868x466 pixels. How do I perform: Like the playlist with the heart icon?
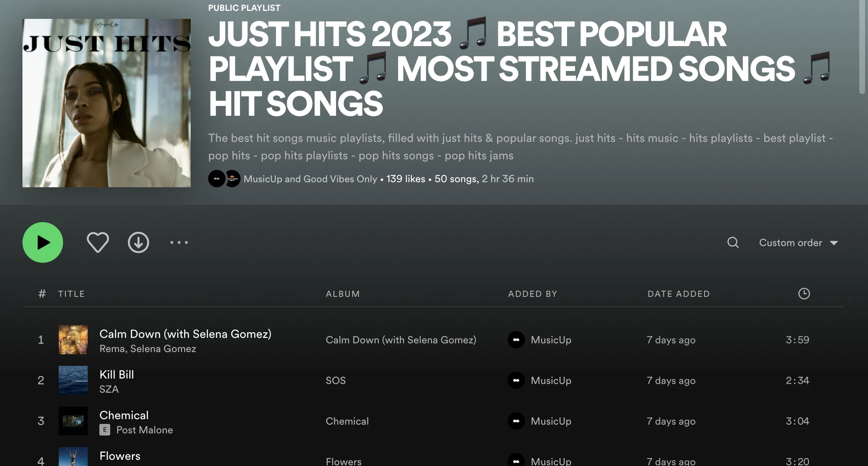pyautogui.click(x=98, y=242)
